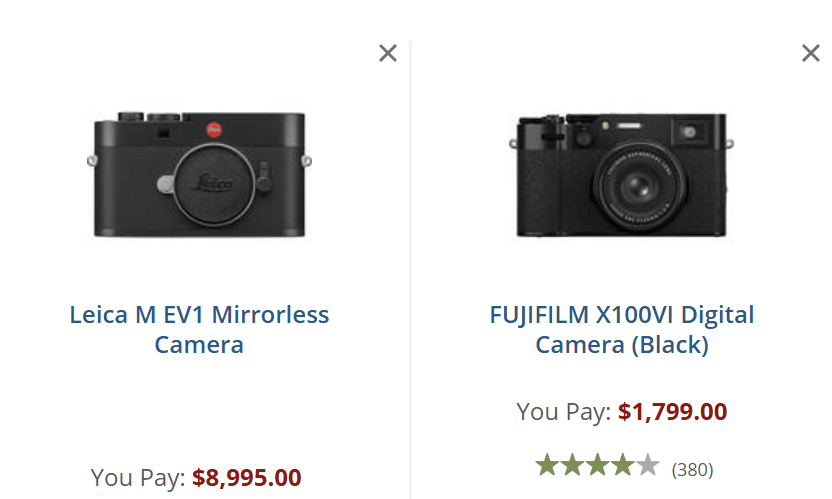Image resolution: width=832 pixels, height=499 pixels.
Task: Click "You Pay:" label under FUJIFILM
Action: (x=563, y=411)
